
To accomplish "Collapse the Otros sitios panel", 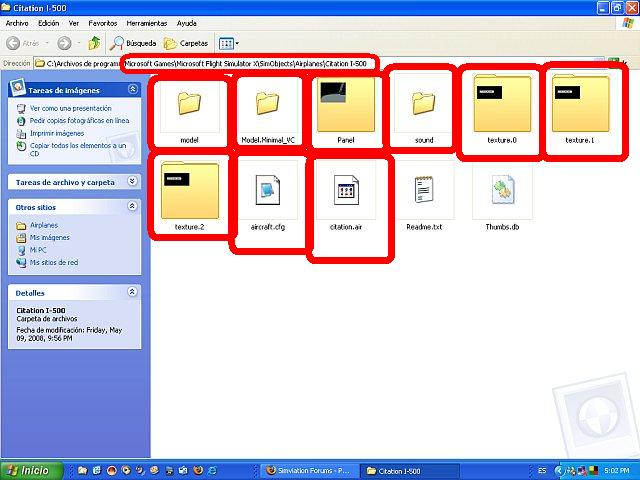I will [134, 206].
